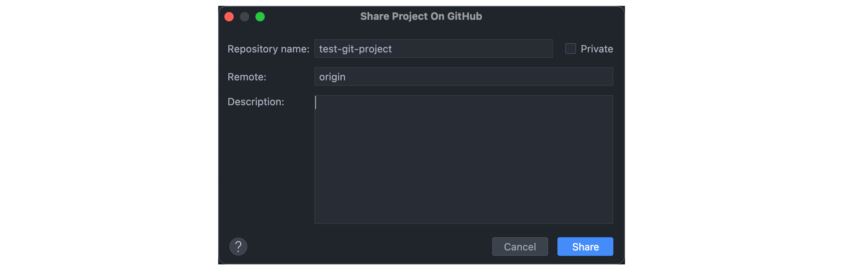Click the Remote label

pyautogui.click(x=247, y=77)
